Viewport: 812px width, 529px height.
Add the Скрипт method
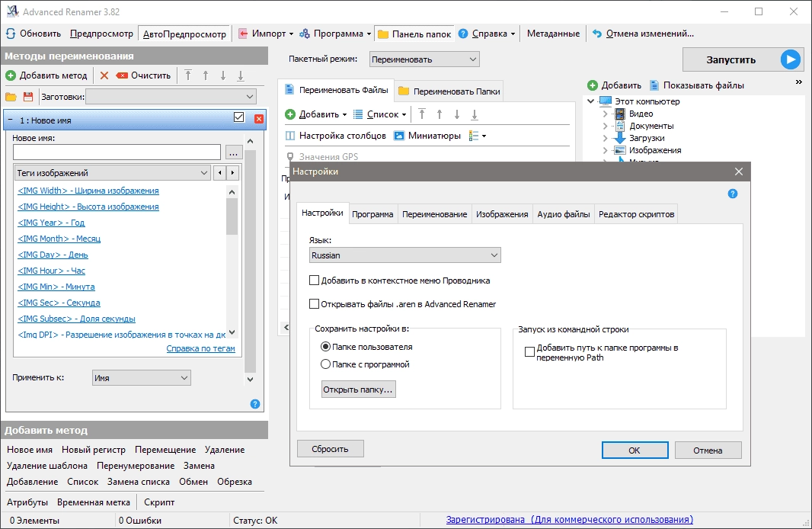pyautogui.click(x=159, y=502)
